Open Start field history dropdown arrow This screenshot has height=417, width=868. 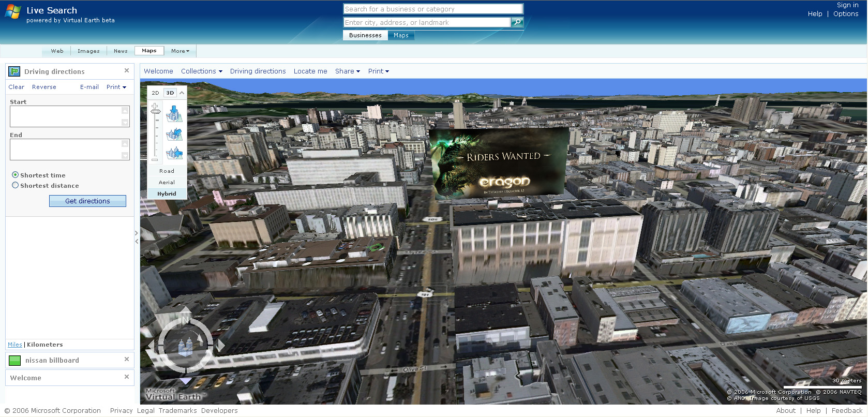click(125, 123)
